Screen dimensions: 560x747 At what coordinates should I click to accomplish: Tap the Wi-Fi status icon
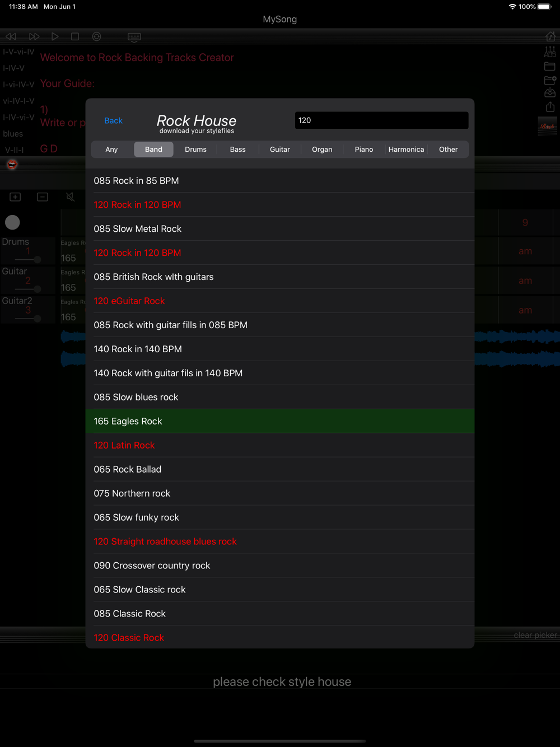click(512, 7)
